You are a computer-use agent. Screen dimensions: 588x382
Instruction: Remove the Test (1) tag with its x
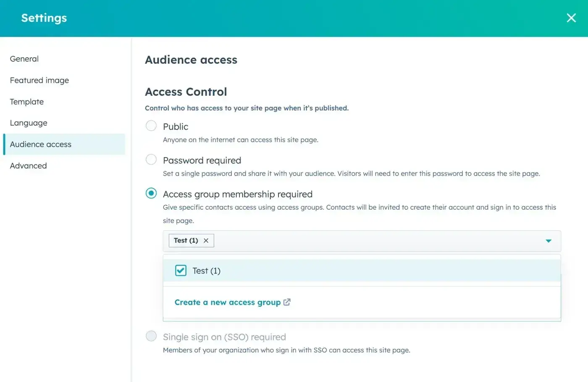[x=206, y=240]
